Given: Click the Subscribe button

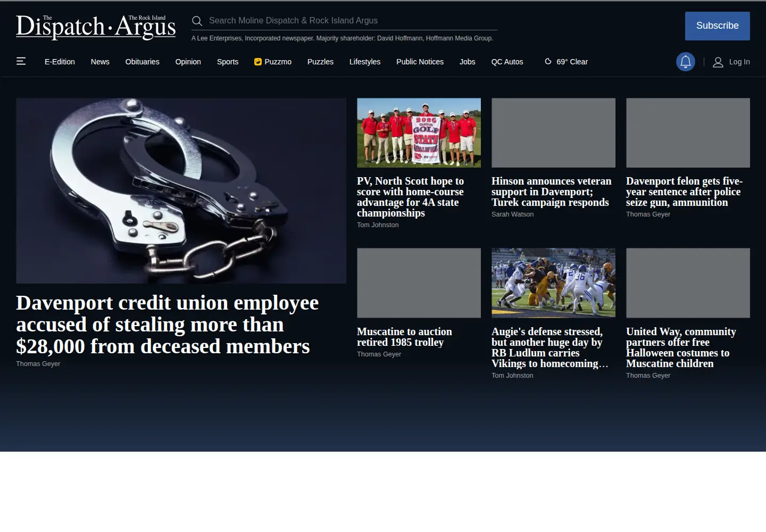Looking at the screenshot, I should click(718, 26).
